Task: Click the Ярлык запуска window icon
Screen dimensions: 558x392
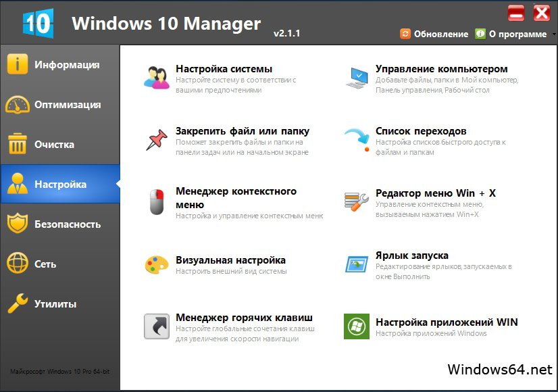Action: tap(357, 265)
